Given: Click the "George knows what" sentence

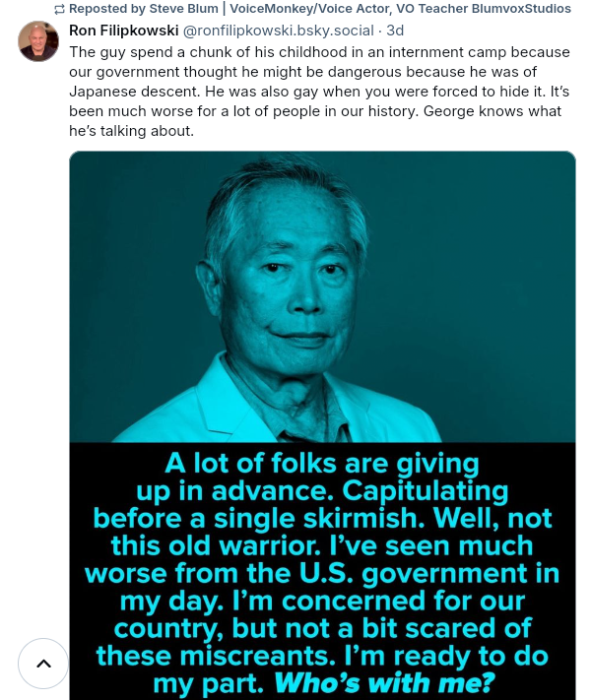Looking at the screenshot, I should click(492, 111).
